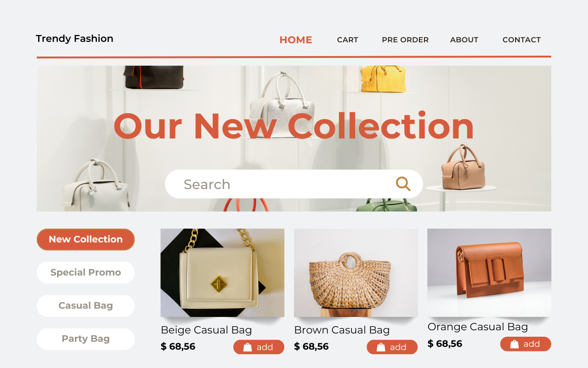Open the Brown Casual Bag product image
Viewport: 588px width, 368px height.
pos(356,273)
